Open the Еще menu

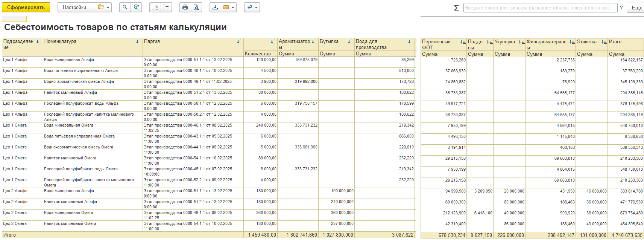pos(636,8)
